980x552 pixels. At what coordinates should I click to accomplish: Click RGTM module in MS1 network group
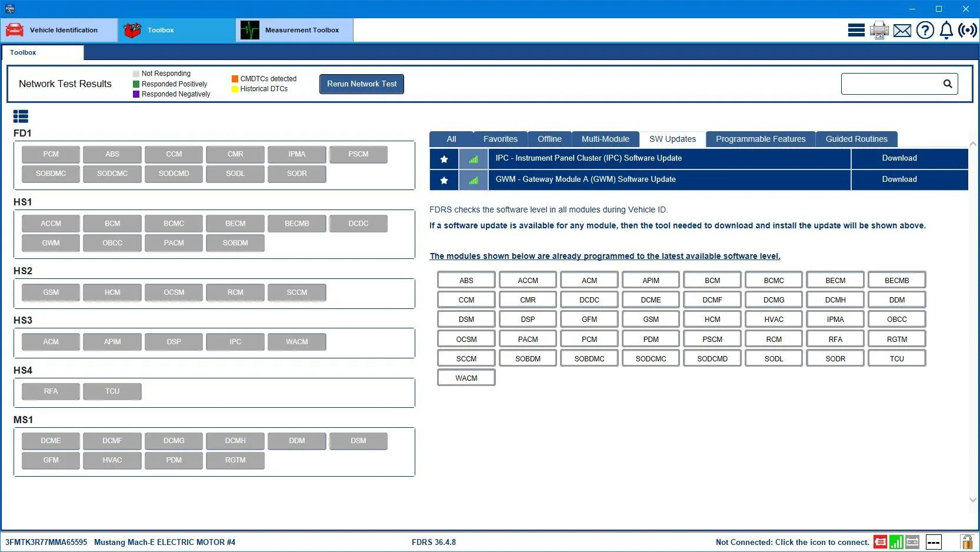[235, 460]
